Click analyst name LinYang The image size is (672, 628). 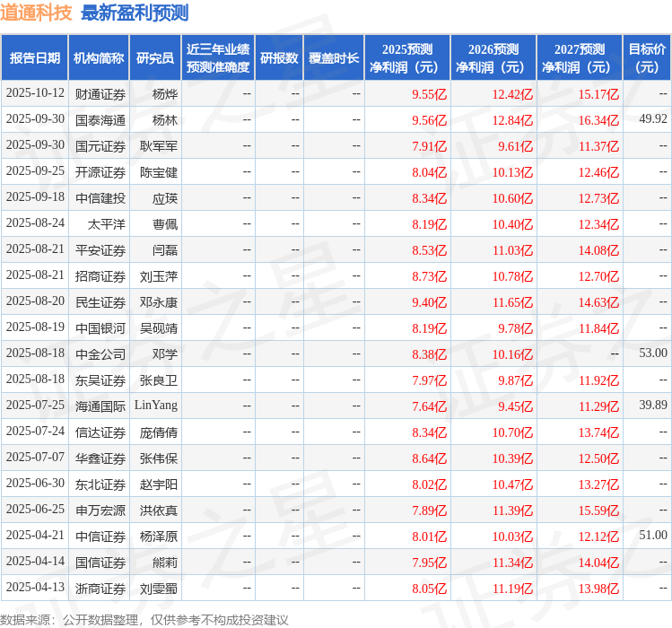click(156, 406)
